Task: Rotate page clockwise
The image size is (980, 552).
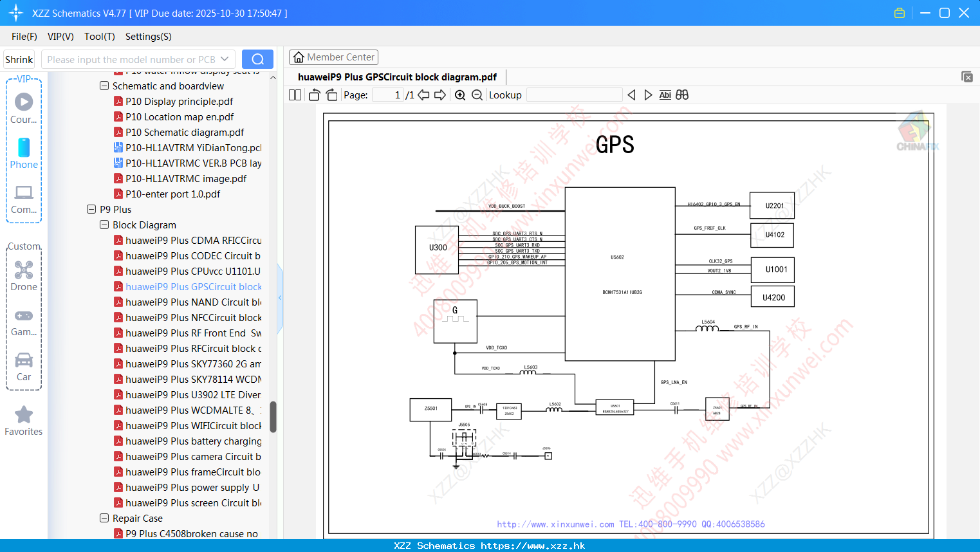Action: point(331,95)
